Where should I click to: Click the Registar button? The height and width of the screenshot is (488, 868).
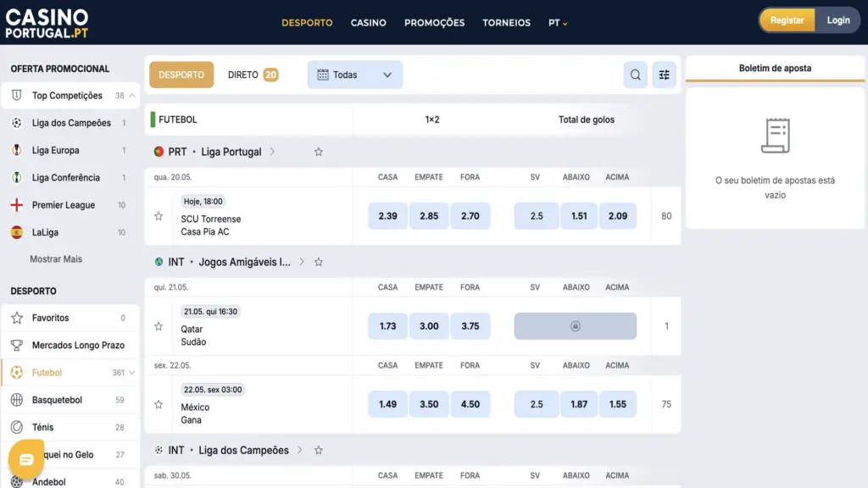787,20
